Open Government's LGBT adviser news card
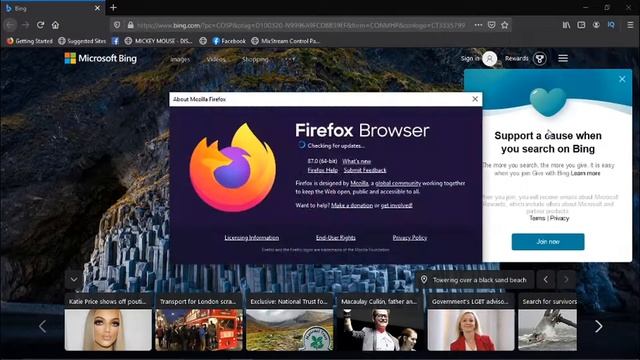This screenshot has width=640, height=360. [x=471, y=322]
